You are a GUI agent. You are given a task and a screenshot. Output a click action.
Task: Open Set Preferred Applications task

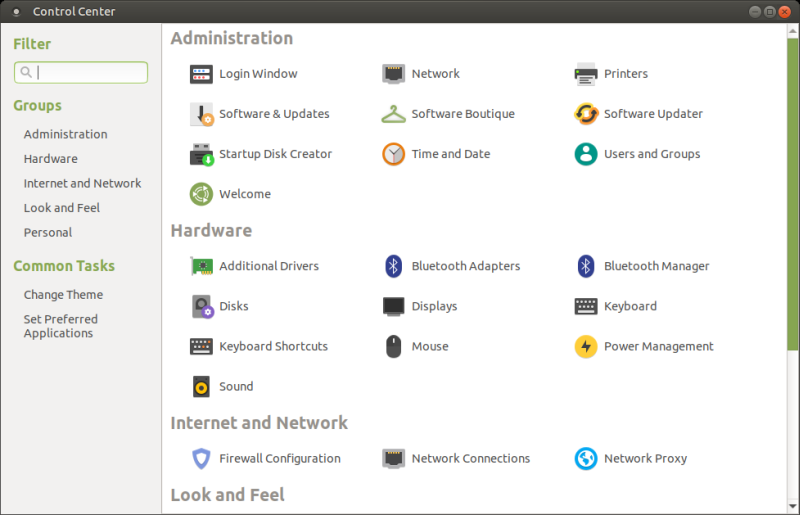(61, 326)
